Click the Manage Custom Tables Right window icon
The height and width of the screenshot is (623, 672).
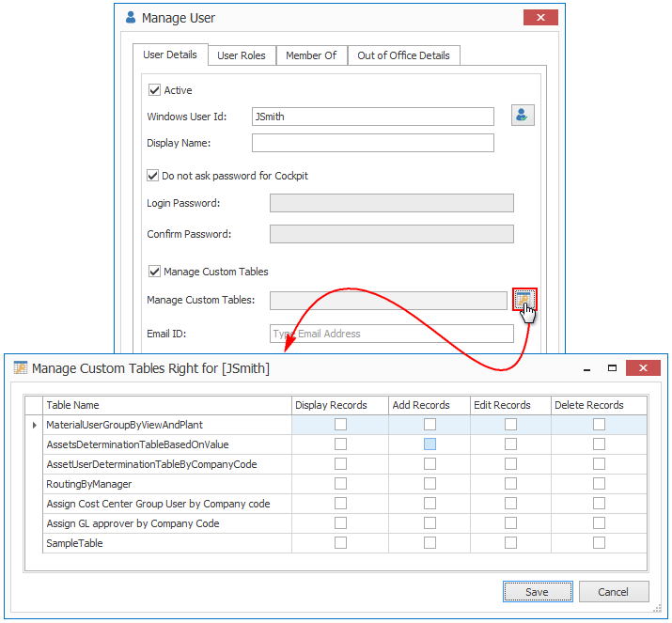[x=20, y=368]
